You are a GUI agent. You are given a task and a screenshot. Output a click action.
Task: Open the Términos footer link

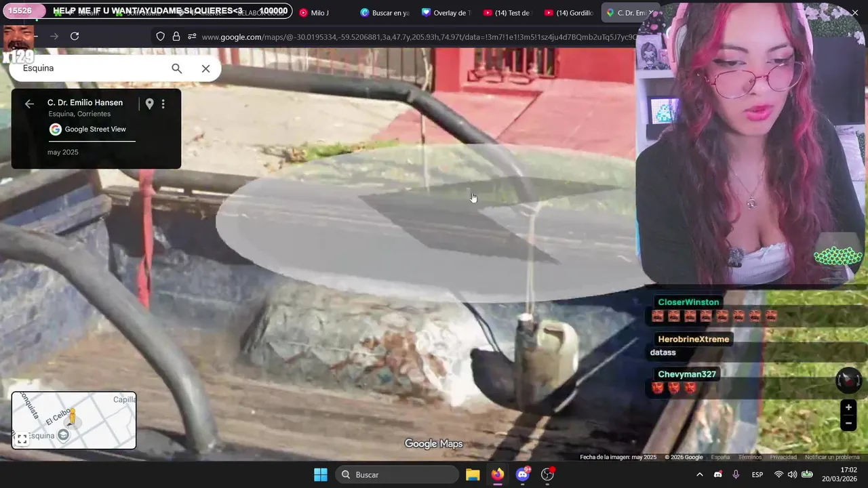click(749, 457)
